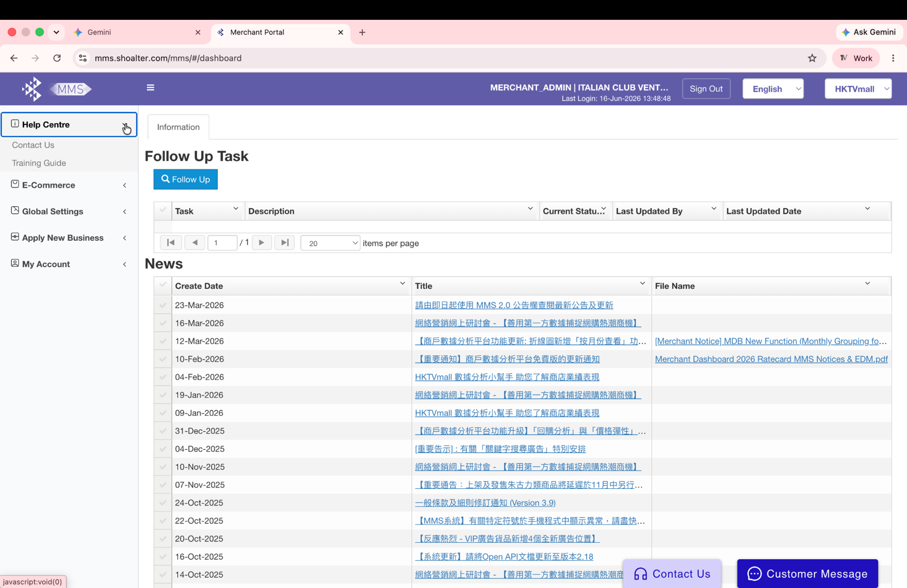The width and height of the screenshot is (907, 588).
Task: Open the Customer Message button
Action: click(807, 574)
